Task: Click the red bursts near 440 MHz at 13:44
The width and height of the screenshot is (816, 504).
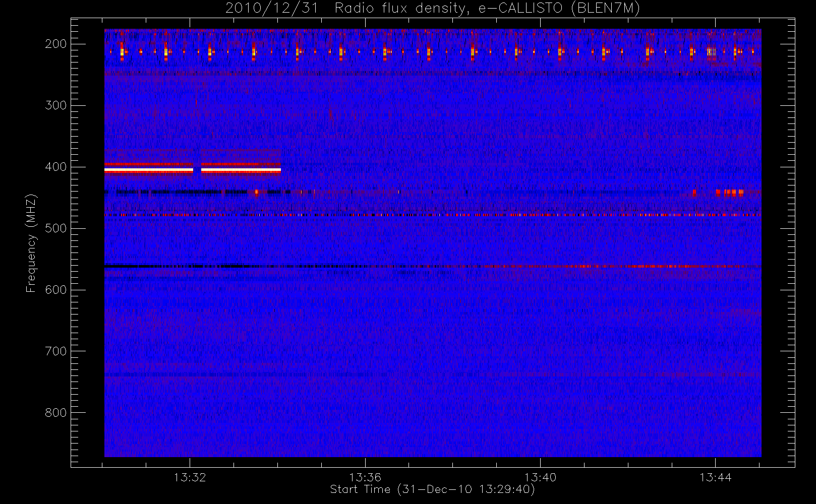Action: (729, 192)
